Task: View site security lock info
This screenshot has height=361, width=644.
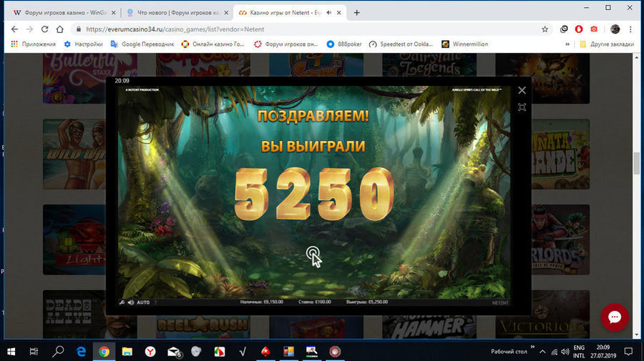Action: (79, 29)
